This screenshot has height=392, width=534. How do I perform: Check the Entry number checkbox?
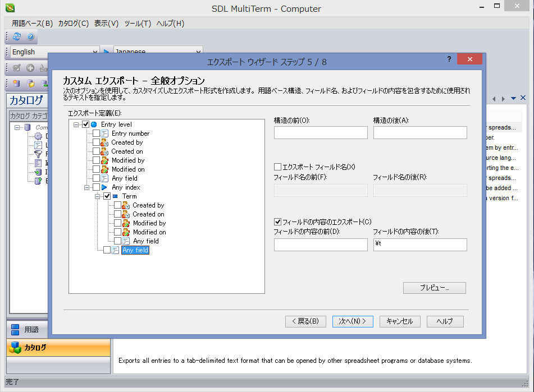[x=97, y=133]
